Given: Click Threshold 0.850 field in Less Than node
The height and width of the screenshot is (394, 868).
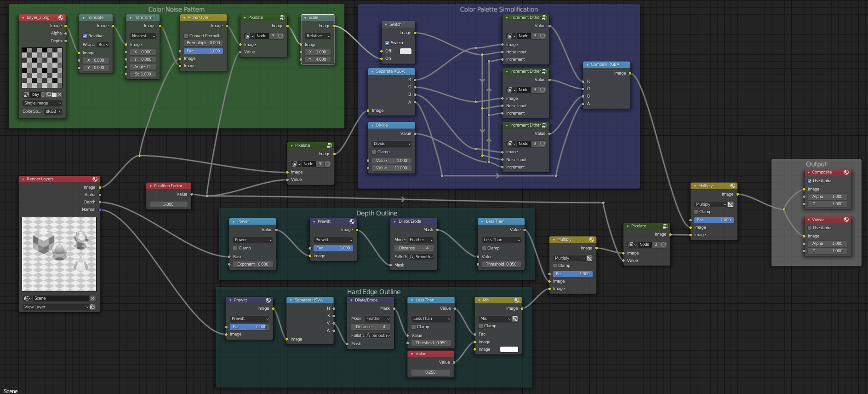Looking at the screenshot, I should pyautogui.click(x=501, y=264).
